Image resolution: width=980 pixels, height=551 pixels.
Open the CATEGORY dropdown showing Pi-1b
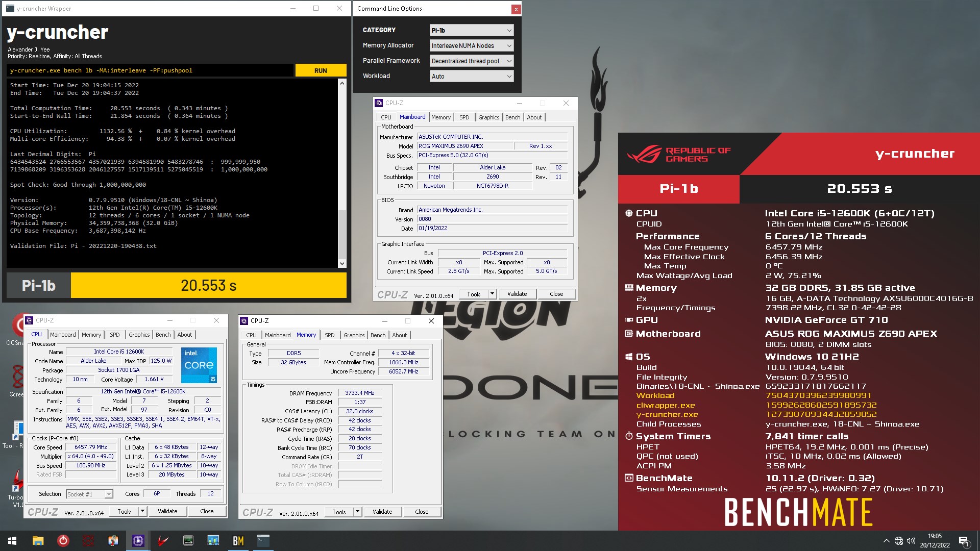pos(471,31)
